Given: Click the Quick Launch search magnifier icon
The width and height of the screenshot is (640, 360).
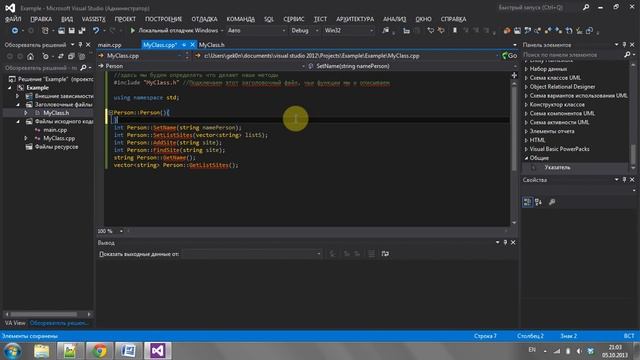Looking at the screenshot, I should coord(586,7).
